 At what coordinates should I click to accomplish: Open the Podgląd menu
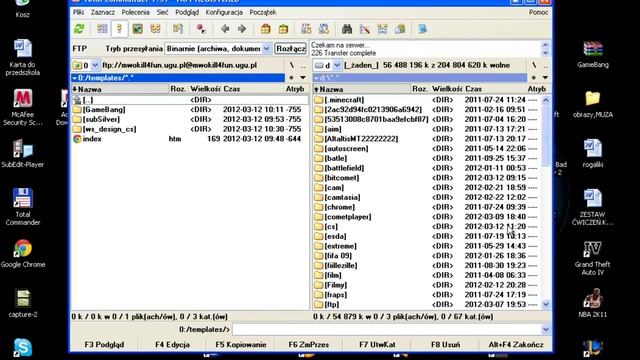[187, 12]
